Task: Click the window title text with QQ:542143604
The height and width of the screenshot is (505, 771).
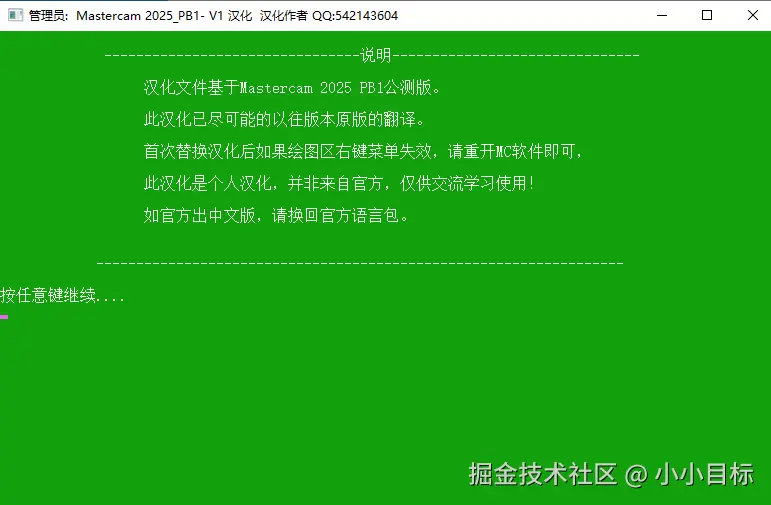Action: click(x=213, y=16)
